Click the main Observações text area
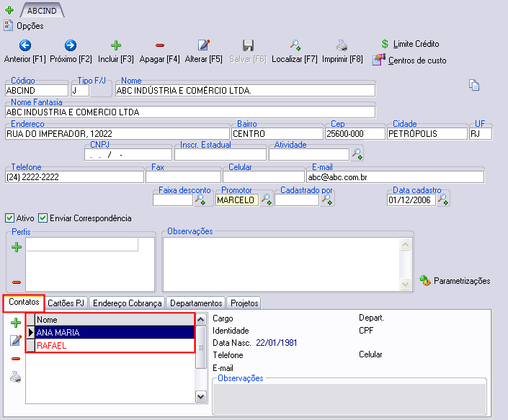This screenshot has width=508, height=420. point(281,264)
